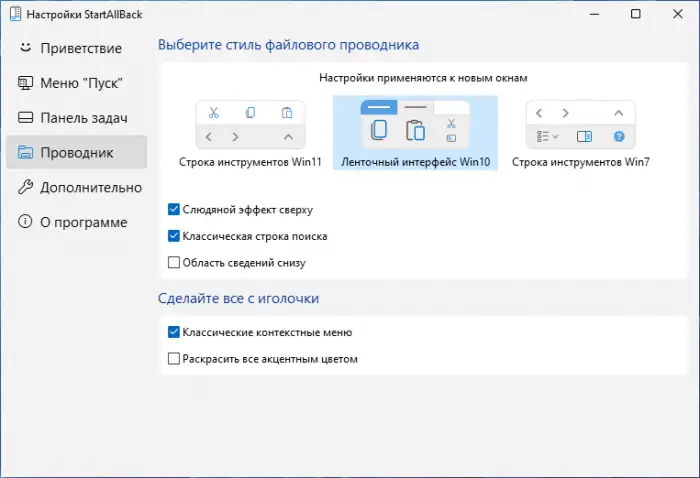Toggle Классические контекстные меню checkbox
Image resolution: width=700 pixels, height=478 pixels.
(175, 332)
